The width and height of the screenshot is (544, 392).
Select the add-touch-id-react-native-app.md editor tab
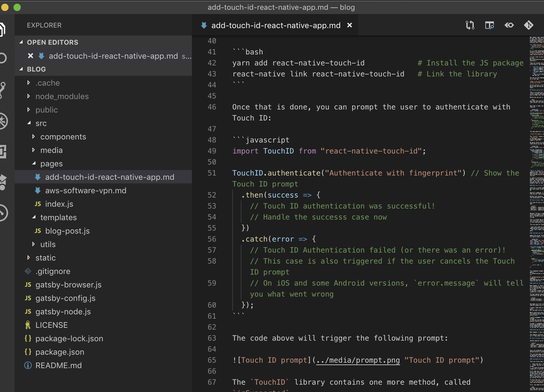pos(275,25)
